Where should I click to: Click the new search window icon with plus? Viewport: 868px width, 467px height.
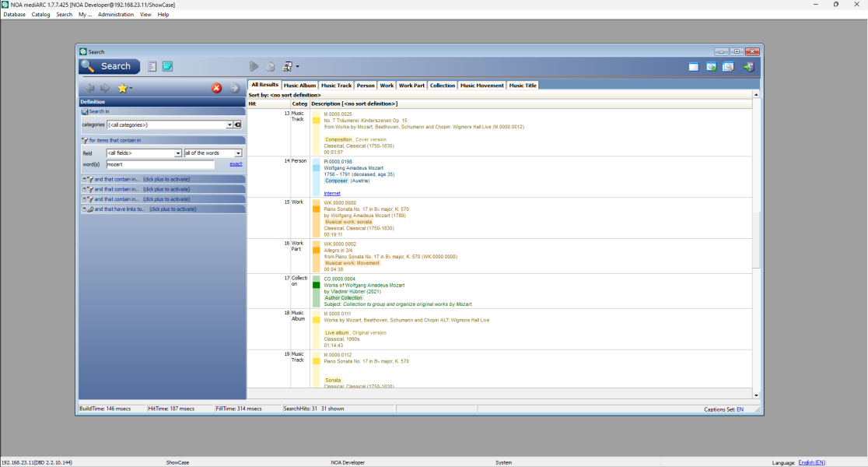coord(712,67)
